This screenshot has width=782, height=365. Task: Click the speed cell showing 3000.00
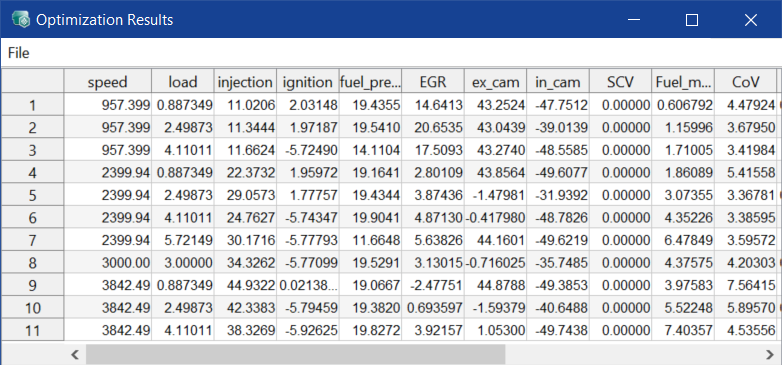[108, 262]
